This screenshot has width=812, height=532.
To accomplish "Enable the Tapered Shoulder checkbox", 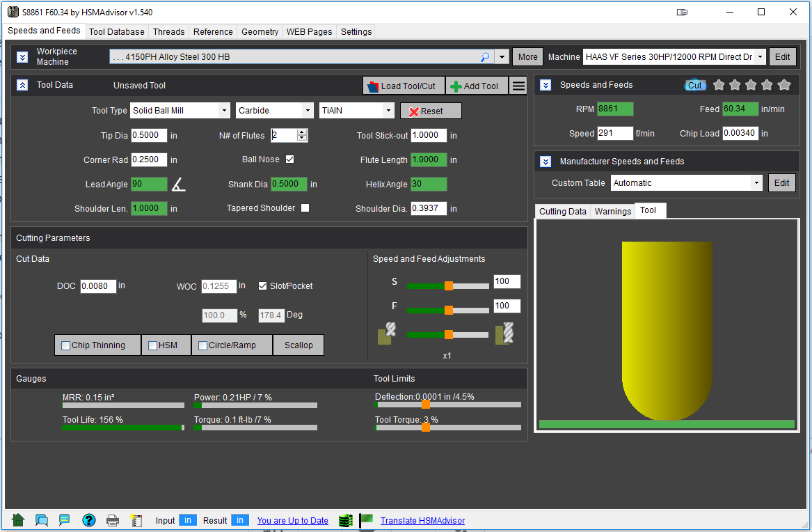I will tap(305, 208).
